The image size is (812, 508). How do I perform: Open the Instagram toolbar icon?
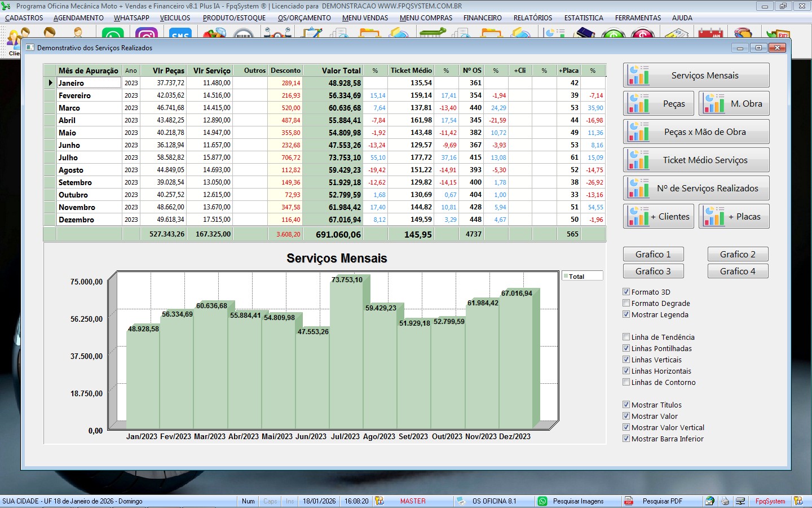tap(147, 34)
